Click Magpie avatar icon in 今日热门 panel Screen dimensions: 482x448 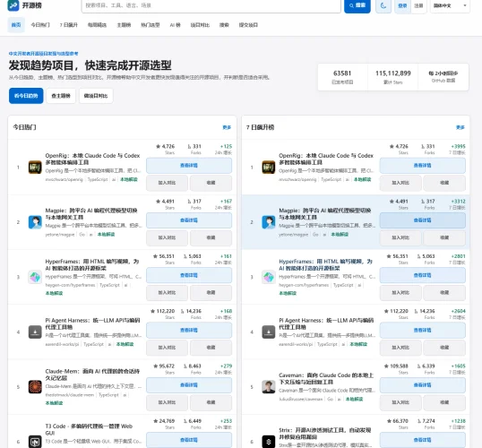tap(35, 222)
